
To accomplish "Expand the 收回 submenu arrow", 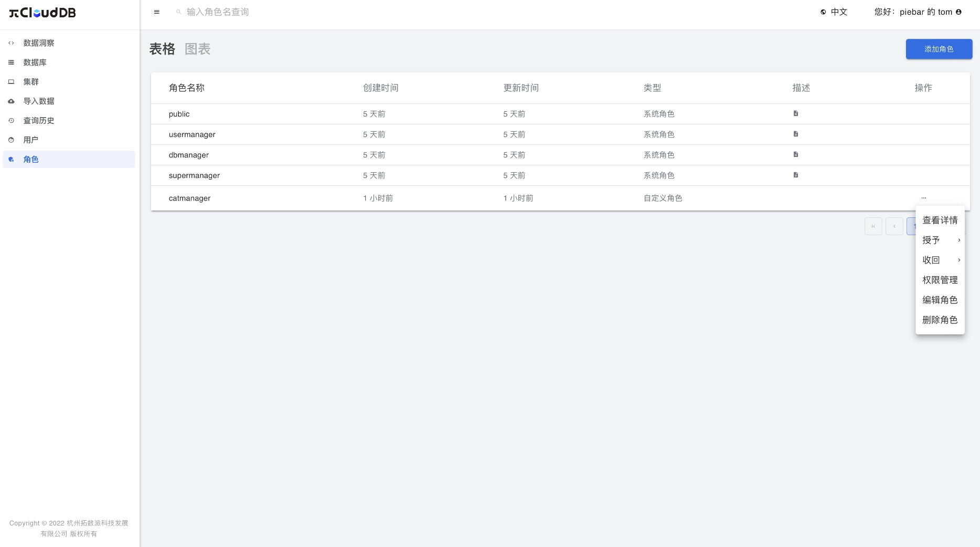I will point(959,260).
